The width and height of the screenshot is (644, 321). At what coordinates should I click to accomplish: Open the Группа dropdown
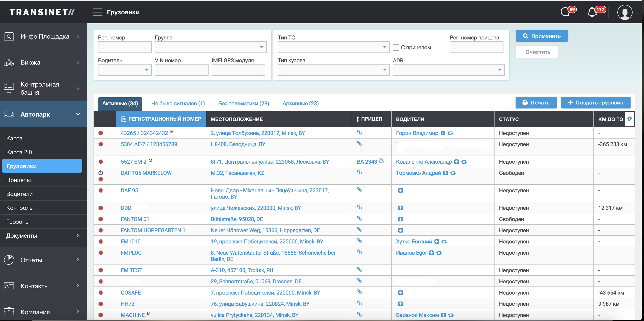[211, 47]
